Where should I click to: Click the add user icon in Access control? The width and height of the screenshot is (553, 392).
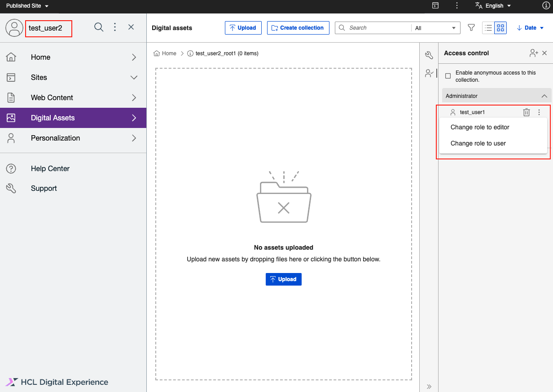(533, 53)
